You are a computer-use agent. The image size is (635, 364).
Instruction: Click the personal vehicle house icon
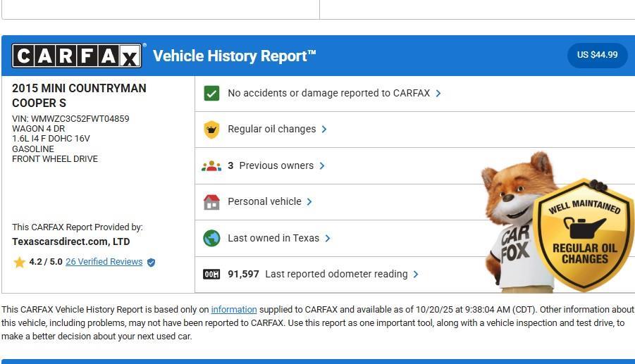coord(211,202)
